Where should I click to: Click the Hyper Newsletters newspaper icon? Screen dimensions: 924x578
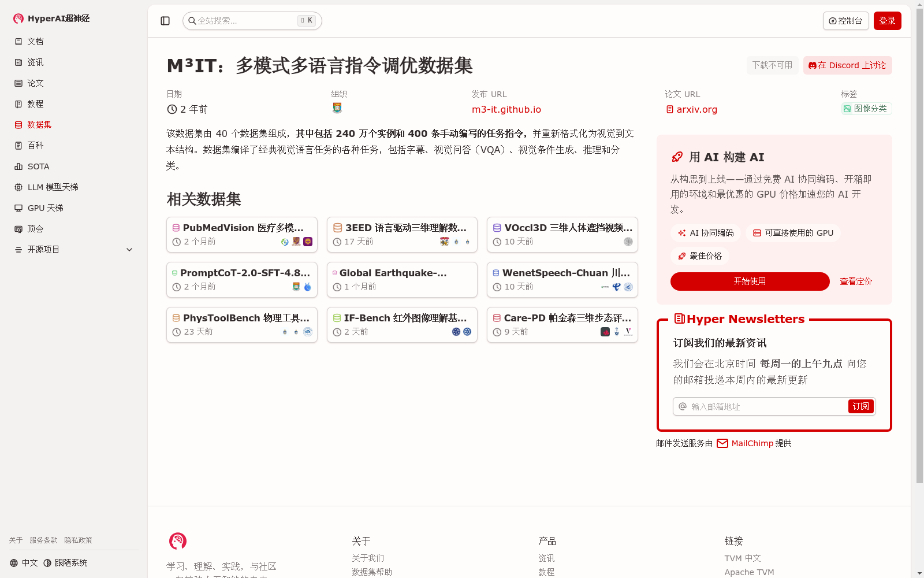click(x=680, y=318)
